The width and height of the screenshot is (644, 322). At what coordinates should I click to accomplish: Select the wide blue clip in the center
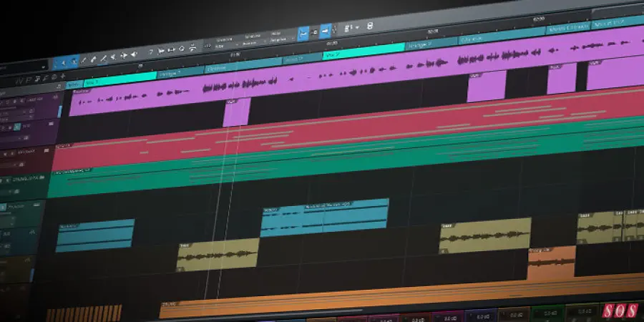click(x=324, y=218)
